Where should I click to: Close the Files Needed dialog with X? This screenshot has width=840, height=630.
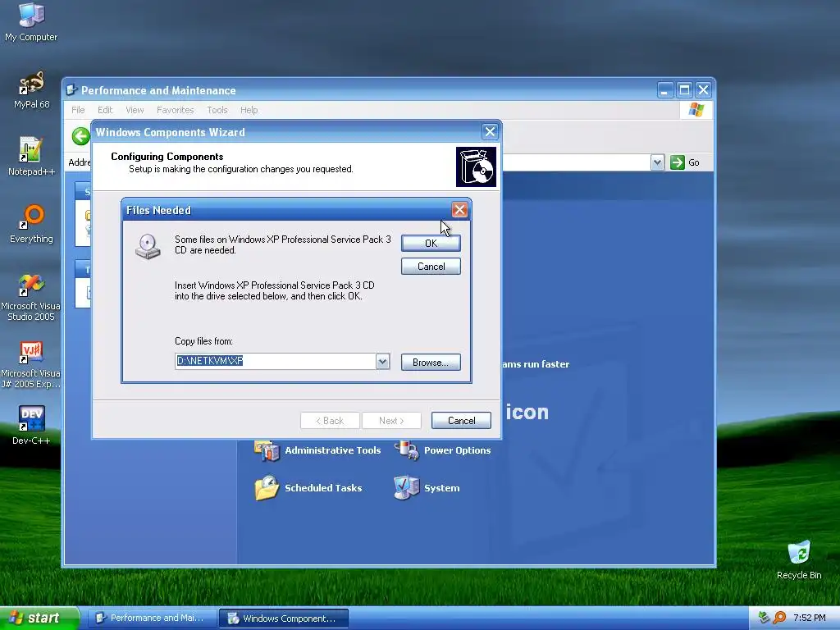[459, 209]
